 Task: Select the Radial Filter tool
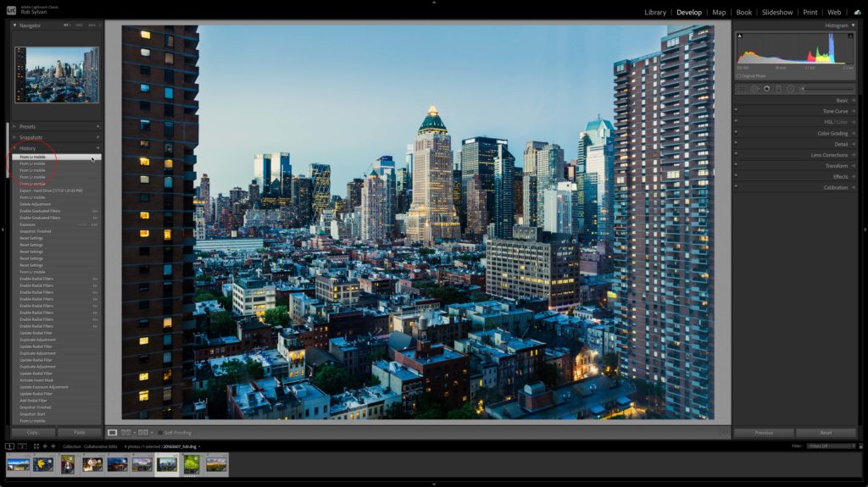[x=791, y=89]
